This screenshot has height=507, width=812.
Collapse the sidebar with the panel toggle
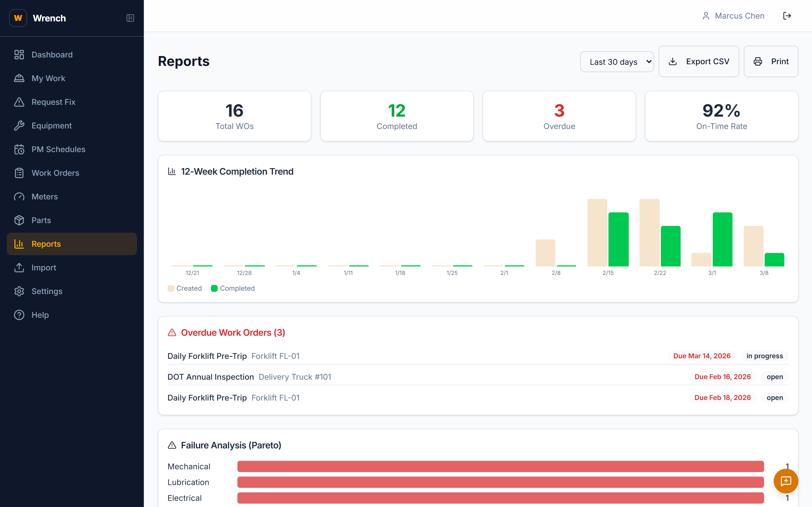click(x=130, y=18)
